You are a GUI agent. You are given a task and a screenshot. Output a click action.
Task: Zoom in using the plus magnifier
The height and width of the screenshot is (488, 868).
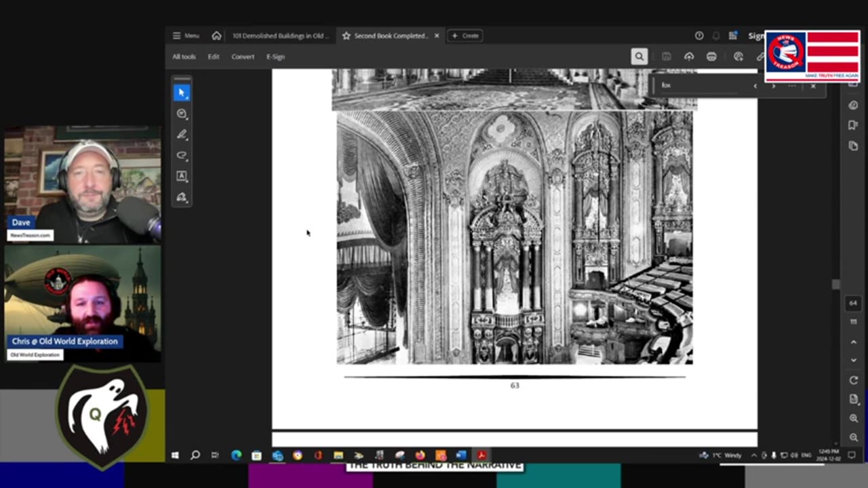(x=854, y=419)
